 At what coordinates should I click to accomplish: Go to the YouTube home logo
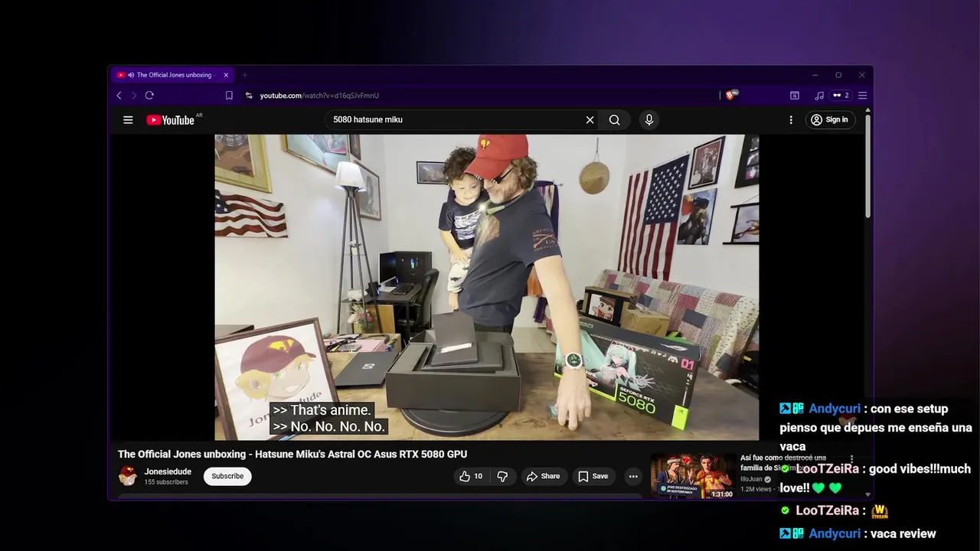click(171, 119)
